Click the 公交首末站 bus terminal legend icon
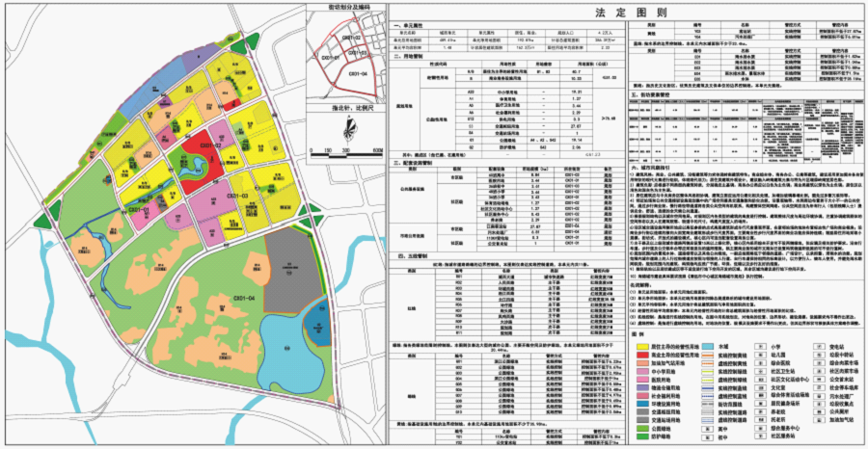Screen dimensions: 868x449 tap(819, 380)
